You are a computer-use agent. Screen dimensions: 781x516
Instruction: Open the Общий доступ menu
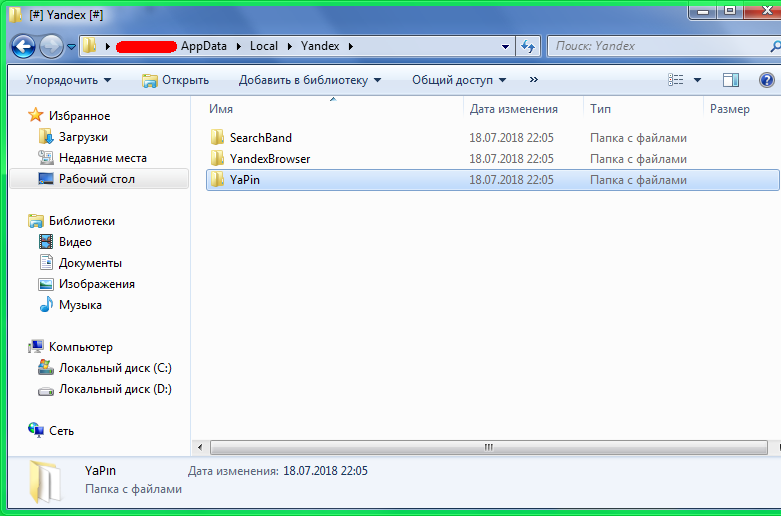[459, 80]
